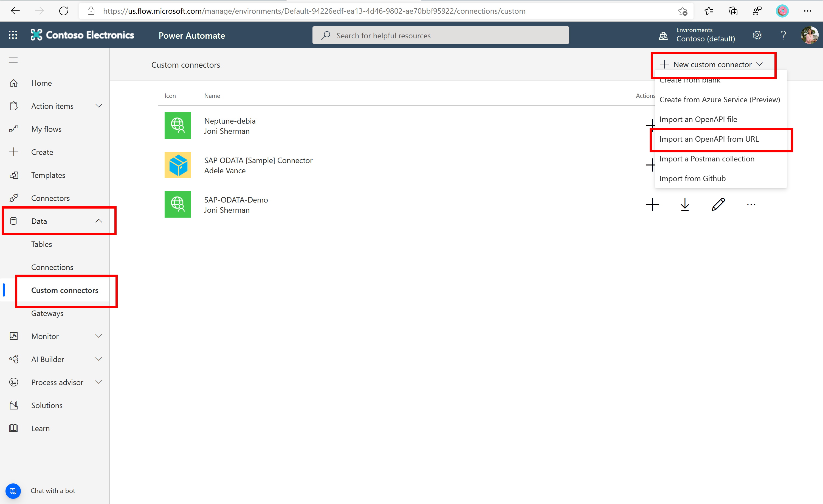The width and height of the screenshot is (823, 504).
Task: Select Import from Github option
Action: (x=692, y=179)
